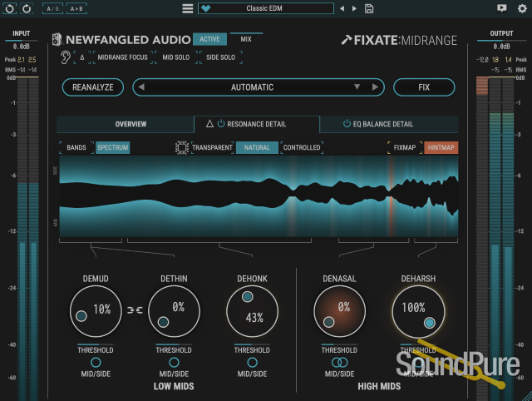Click the DETHIN control knob

point(174,311)
